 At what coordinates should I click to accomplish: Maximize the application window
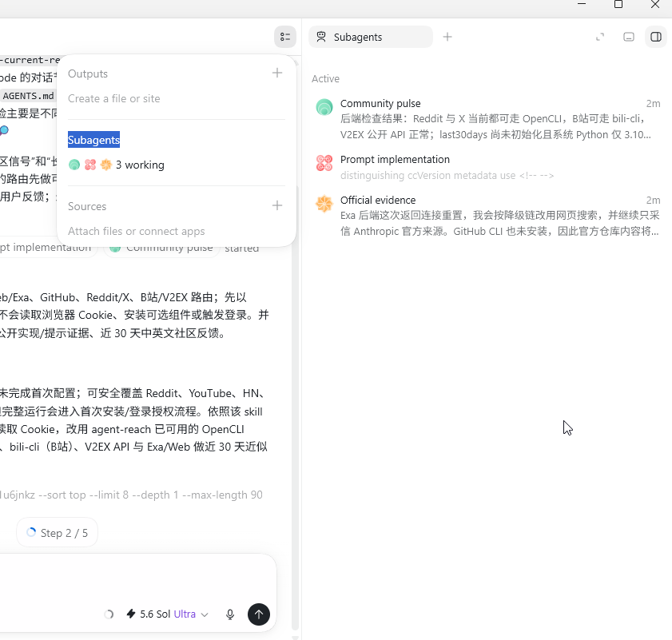coord(618,5)
